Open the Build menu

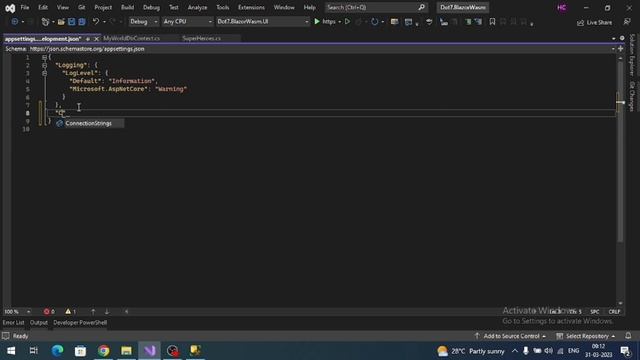click(x=127, y=7)
